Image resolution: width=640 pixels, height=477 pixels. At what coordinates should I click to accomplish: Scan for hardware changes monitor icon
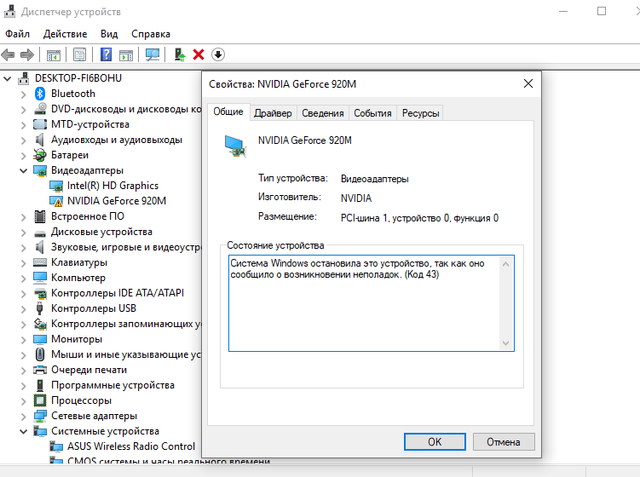(152, 54)
